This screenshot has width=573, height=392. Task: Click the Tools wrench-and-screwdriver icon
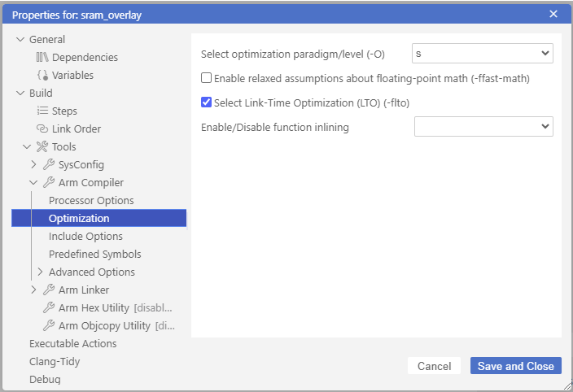click(42, 146)
